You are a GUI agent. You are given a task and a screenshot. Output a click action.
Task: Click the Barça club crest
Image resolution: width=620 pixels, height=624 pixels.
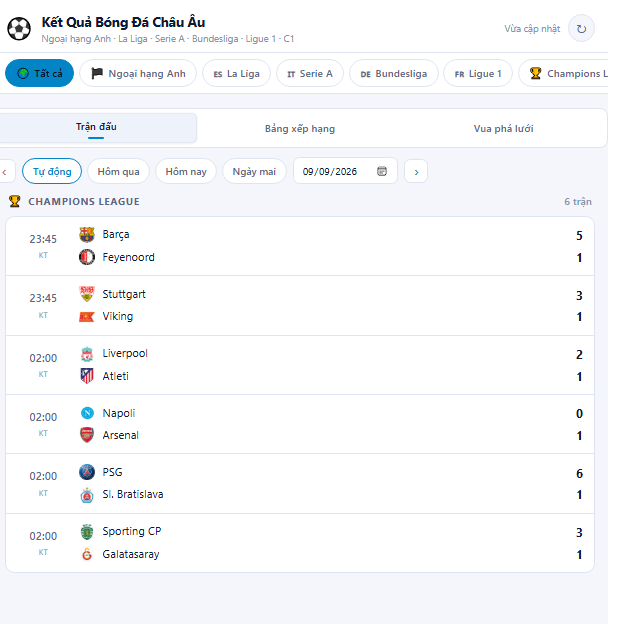tap(87, 235)
